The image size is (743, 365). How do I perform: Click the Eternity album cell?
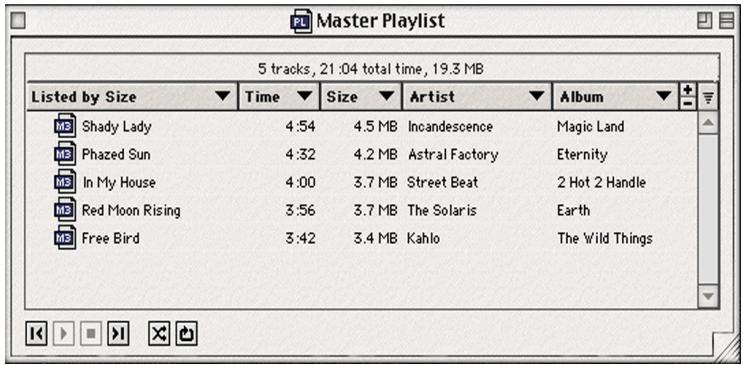click(x=582, y=155)
